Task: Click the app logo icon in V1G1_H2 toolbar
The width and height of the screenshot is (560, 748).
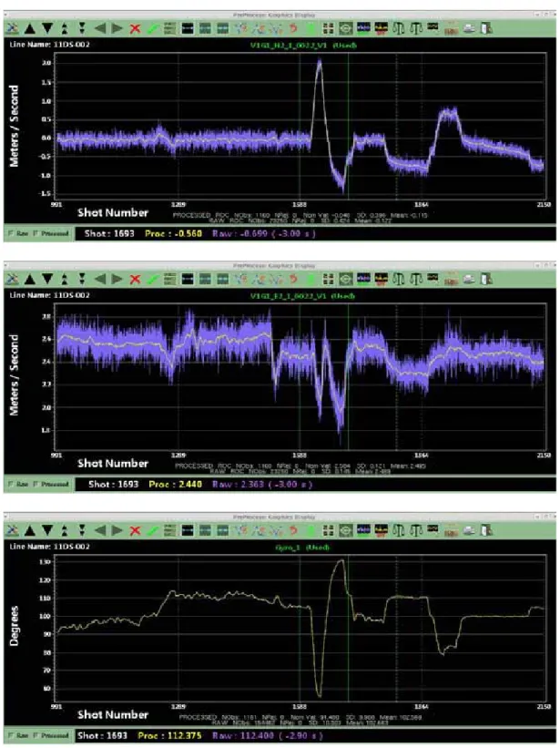Action: coord(13,28)
